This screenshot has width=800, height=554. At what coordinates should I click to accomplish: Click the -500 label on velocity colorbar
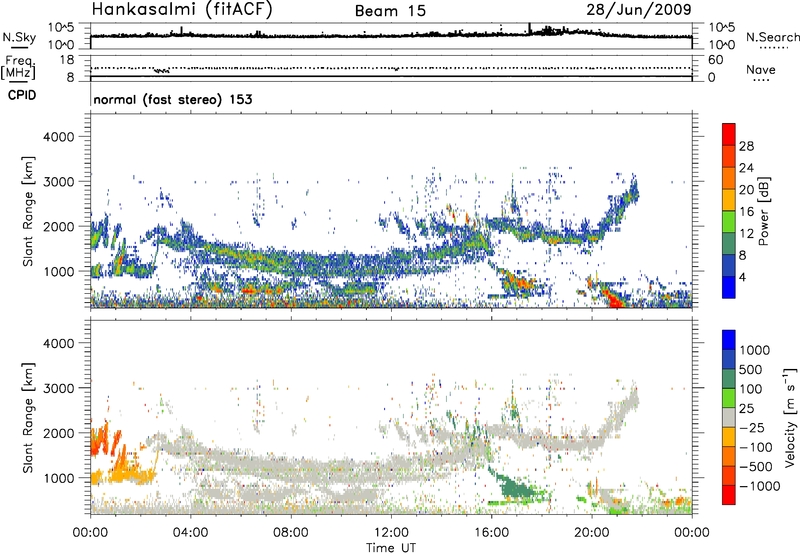click(755, 467)
